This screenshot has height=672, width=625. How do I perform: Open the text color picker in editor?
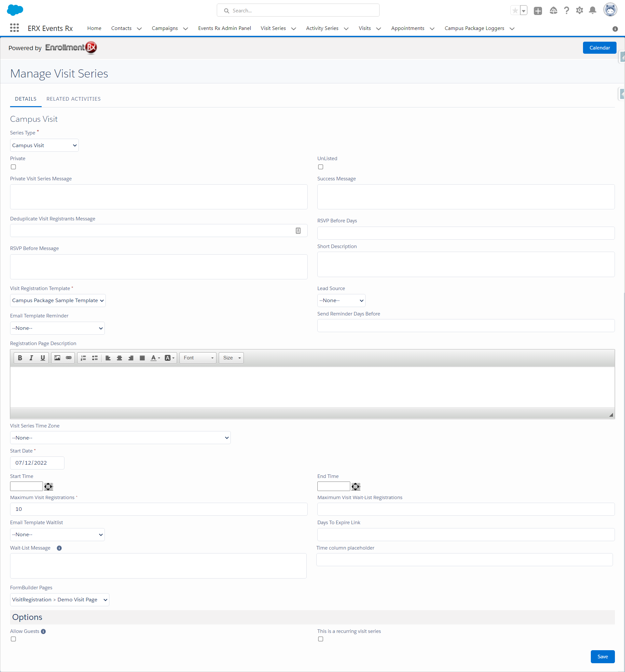pyautogui.click(x=155, y=357)
